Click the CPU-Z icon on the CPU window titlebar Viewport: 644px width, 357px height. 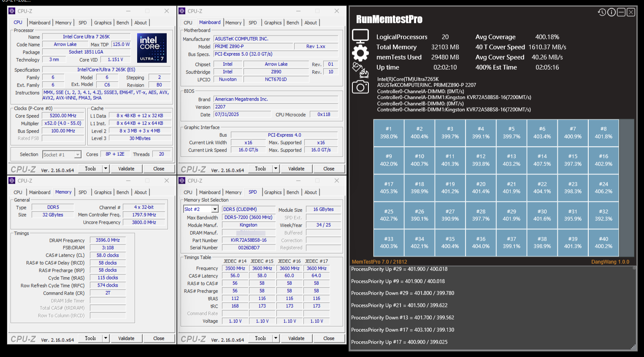coord(12,11)
